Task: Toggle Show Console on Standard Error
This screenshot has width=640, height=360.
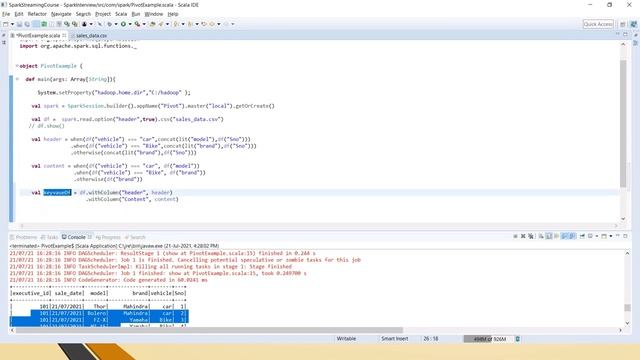Action: coord(573,236)
